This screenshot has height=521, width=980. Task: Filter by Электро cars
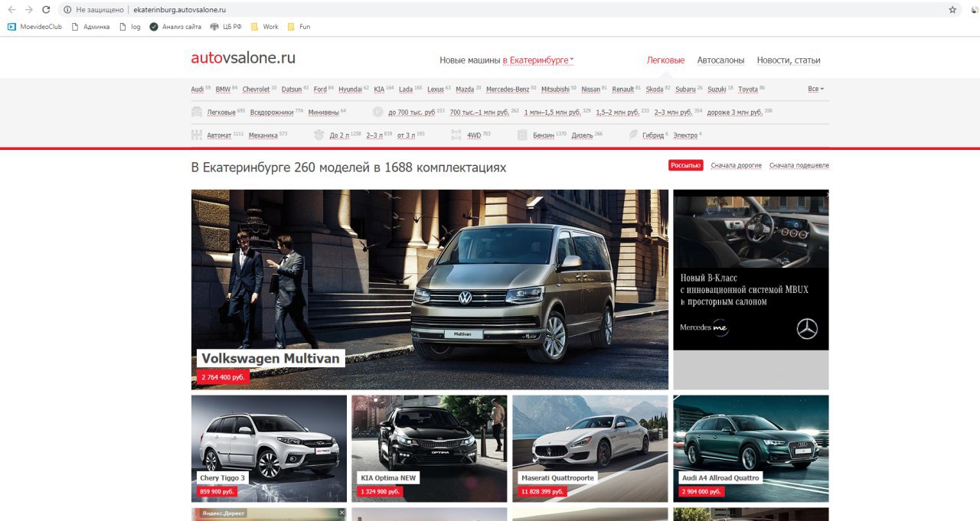(685, 135)
